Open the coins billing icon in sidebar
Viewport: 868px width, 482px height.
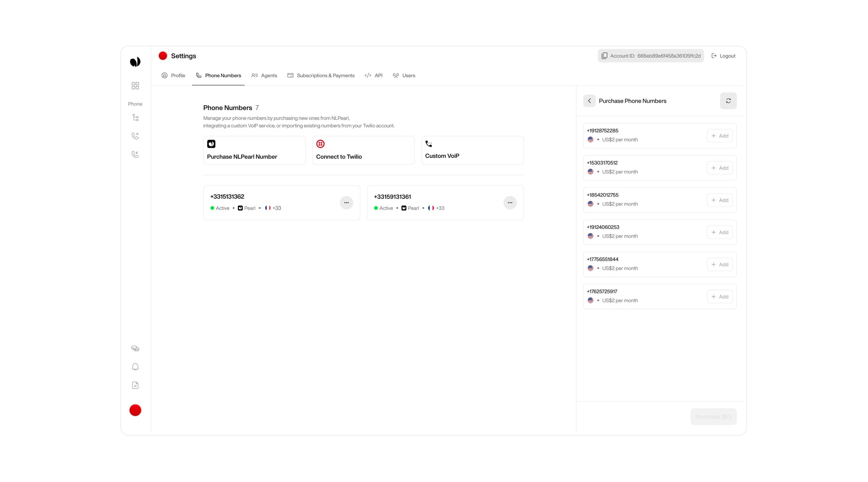135,348
